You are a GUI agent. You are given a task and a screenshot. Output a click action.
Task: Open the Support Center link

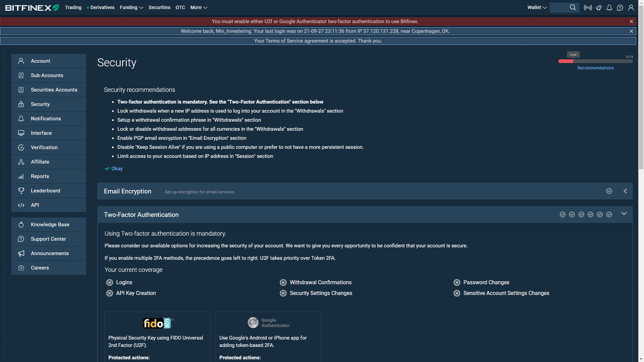(49, 239)
